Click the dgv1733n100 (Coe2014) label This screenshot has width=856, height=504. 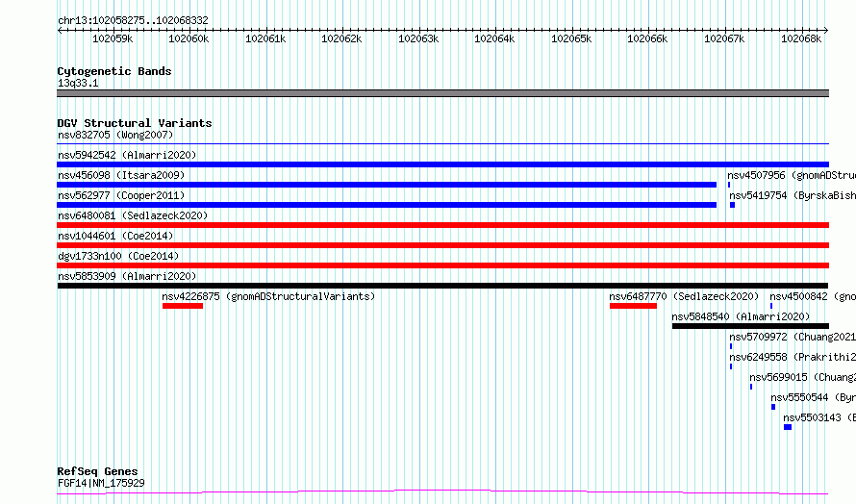118,256
